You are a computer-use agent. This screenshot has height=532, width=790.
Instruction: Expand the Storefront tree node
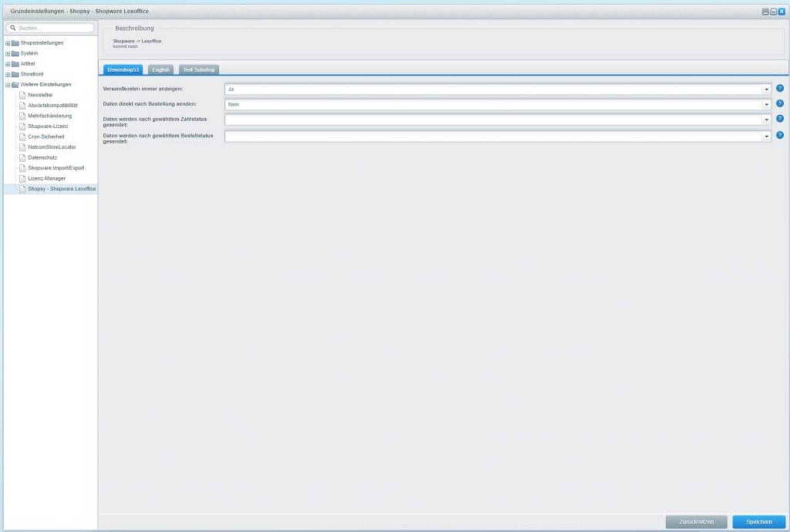[8, 74]
